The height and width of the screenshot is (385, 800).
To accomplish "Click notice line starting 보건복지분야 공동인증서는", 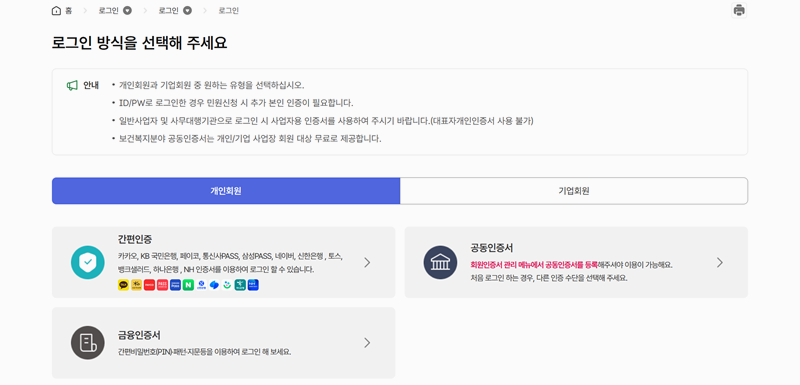I will tap(250, 139).
